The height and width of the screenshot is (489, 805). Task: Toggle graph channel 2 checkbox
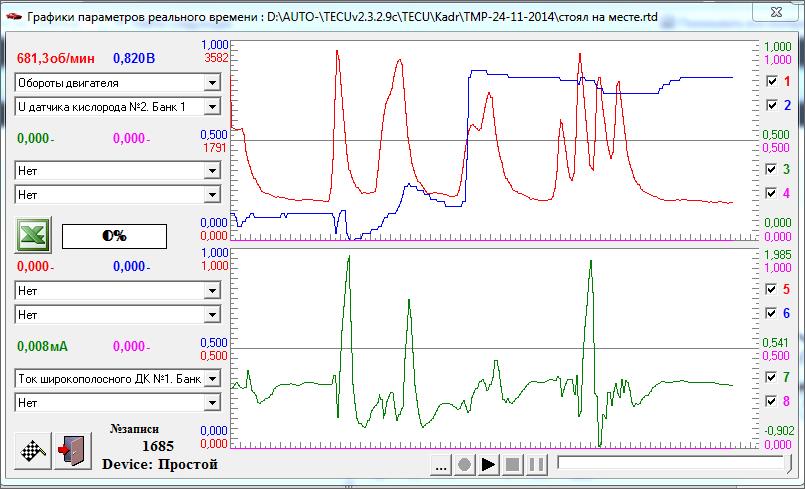771,105
